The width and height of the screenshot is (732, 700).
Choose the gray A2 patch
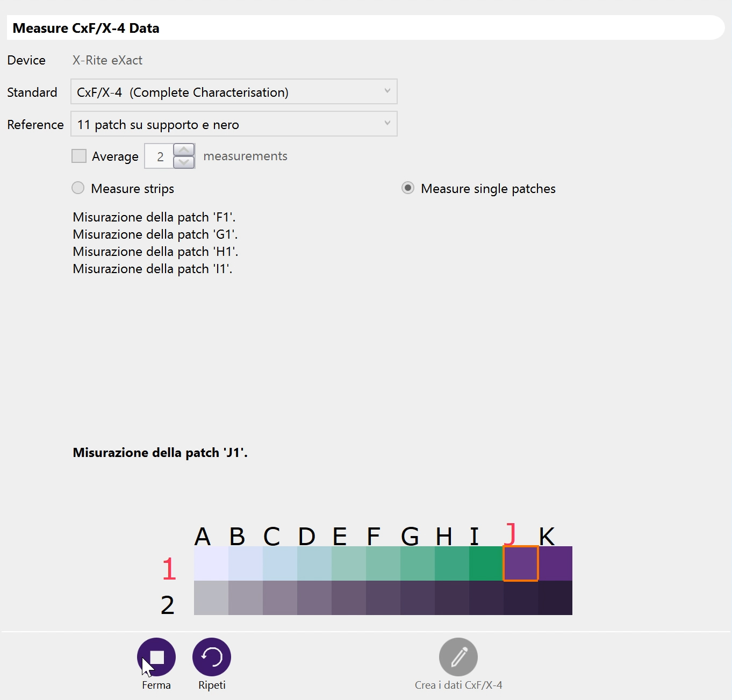[x=211, y=598]
